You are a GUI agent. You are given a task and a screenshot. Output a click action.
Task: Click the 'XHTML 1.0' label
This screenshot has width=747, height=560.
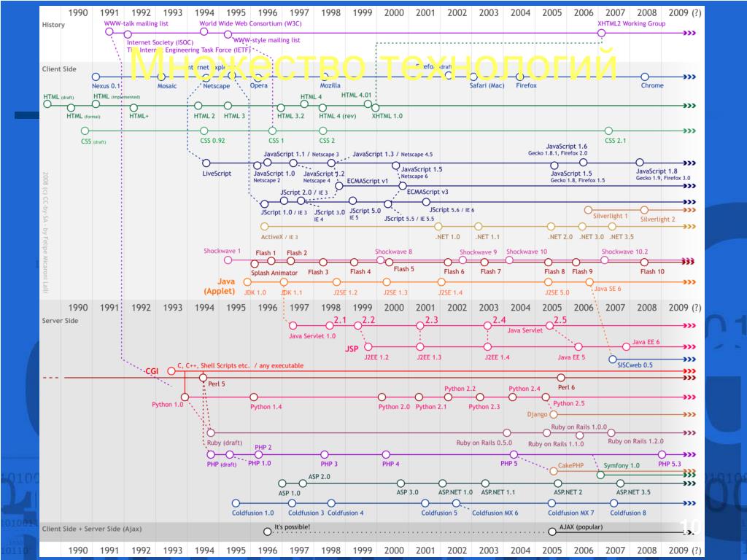[x=387, y=116]
